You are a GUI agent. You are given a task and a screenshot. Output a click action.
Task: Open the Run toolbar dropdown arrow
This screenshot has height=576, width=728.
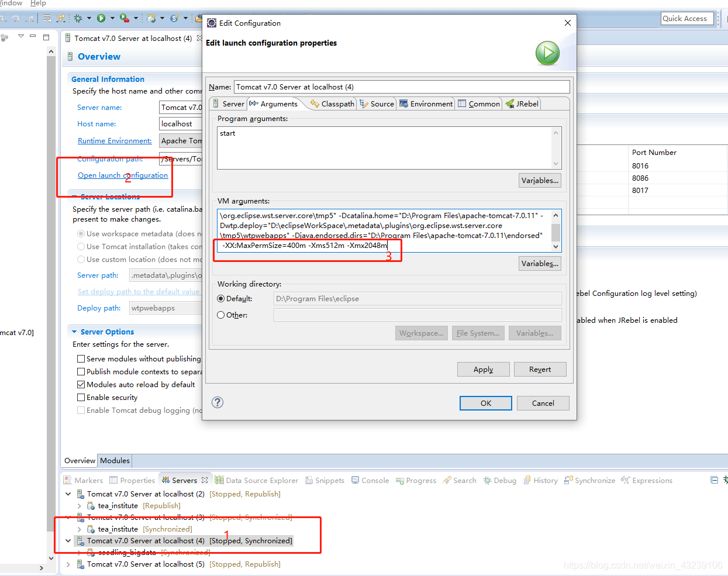112,18
